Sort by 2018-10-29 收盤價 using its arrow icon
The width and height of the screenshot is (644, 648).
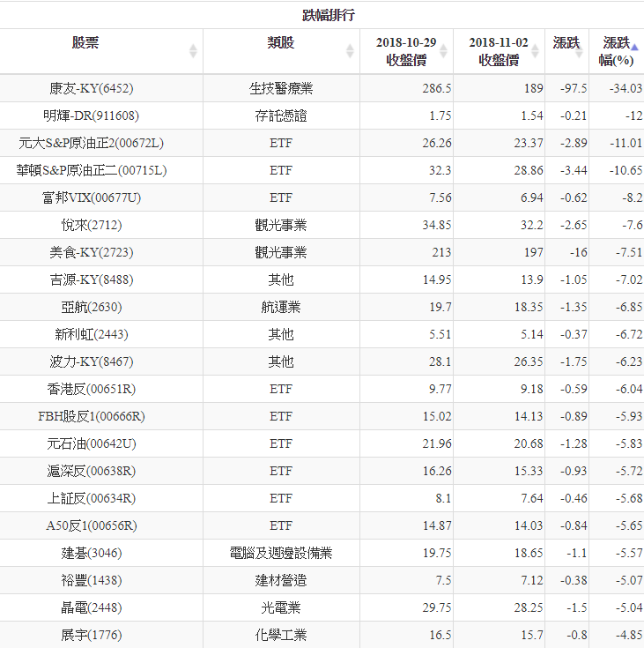[444, 51]
